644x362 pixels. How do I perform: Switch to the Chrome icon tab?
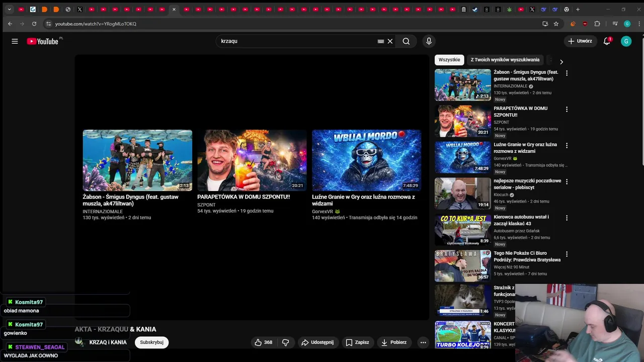pyautogui.click(x=567, y=9)
